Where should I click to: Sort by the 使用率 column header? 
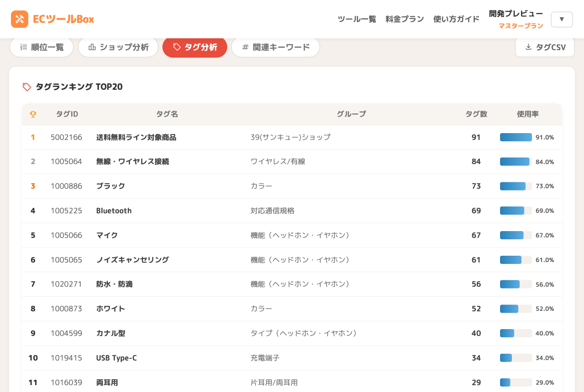(528, 114)
